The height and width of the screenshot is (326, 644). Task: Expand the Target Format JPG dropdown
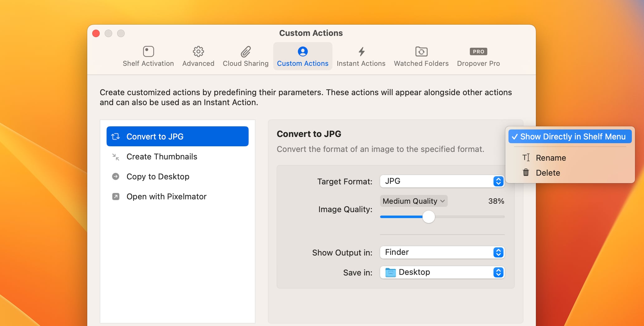[442, 181]
